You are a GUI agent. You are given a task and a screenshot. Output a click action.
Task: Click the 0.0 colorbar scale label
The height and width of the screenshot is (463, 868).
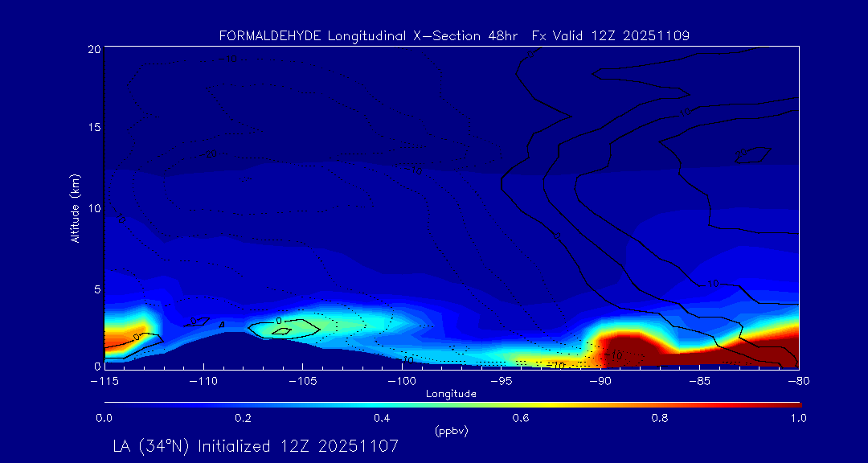click(x=104, y=418)
